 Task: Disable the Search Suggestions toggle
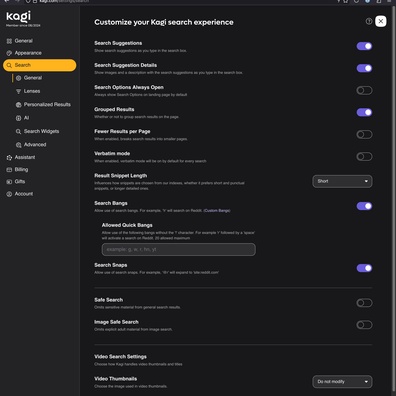click(x=364, y=46)
